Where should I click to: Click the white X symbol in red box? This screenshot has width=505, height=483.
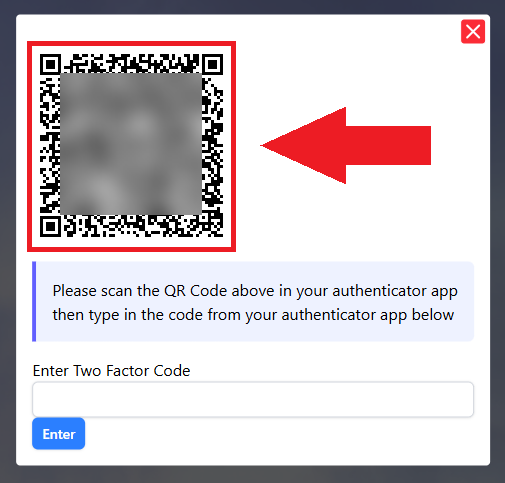[x=473, y=32]
